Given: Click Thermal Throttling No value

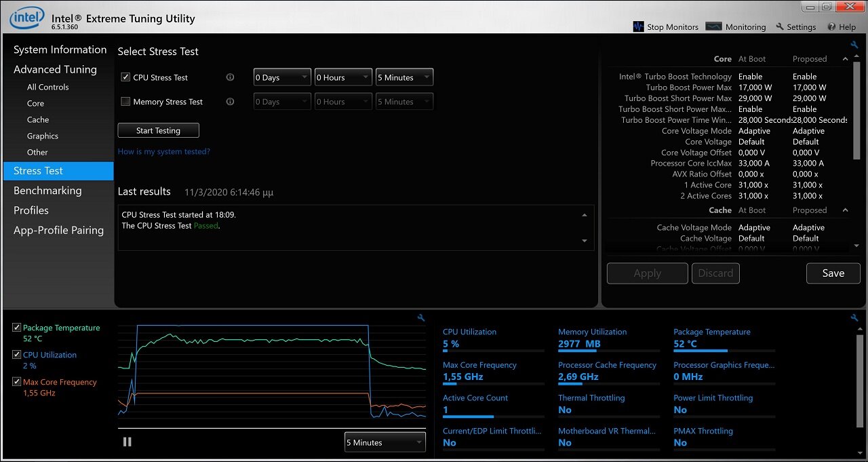Looking at the screenshot, I should pyautogui.click(x=565, y=410).
